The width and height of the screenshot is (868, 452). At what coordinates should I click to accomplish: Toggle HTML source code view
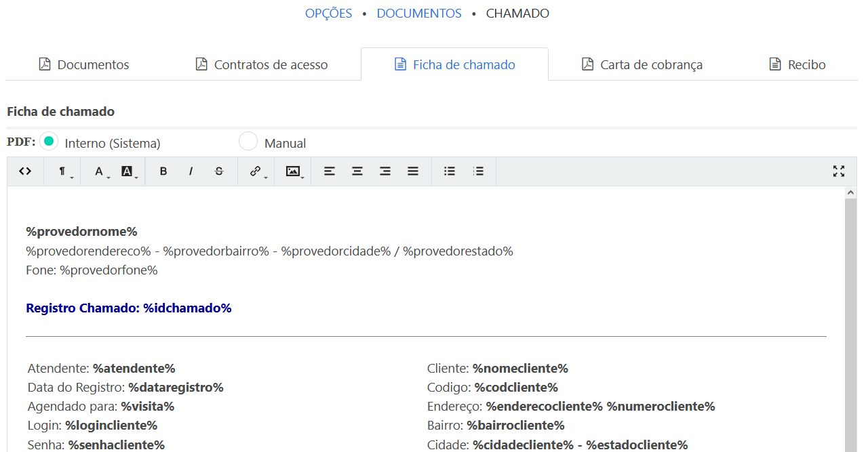pyautogui.click(x=25, y=171)
